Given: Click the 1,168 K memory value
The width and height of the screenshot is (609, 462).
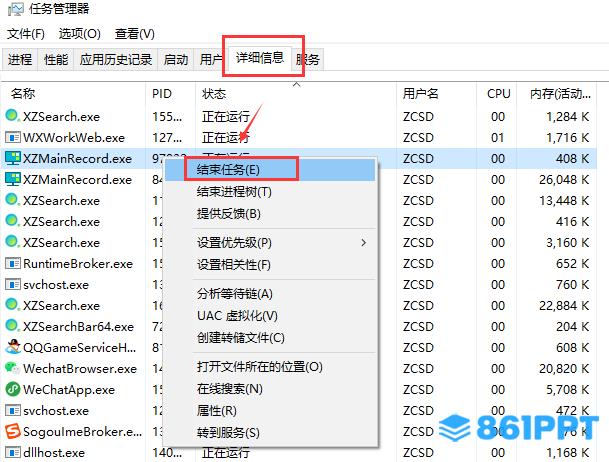Looking at the screenshot, I should [x=567, y=452].
